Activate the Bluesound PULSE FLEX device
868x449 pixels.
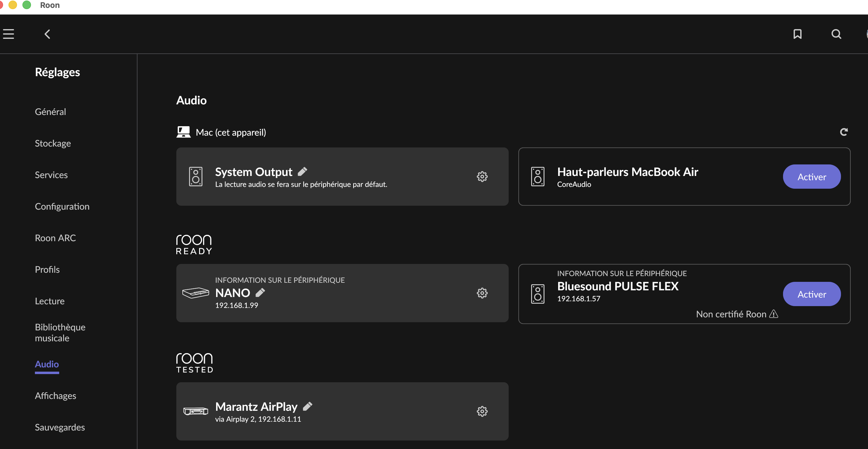click(811, 294)
